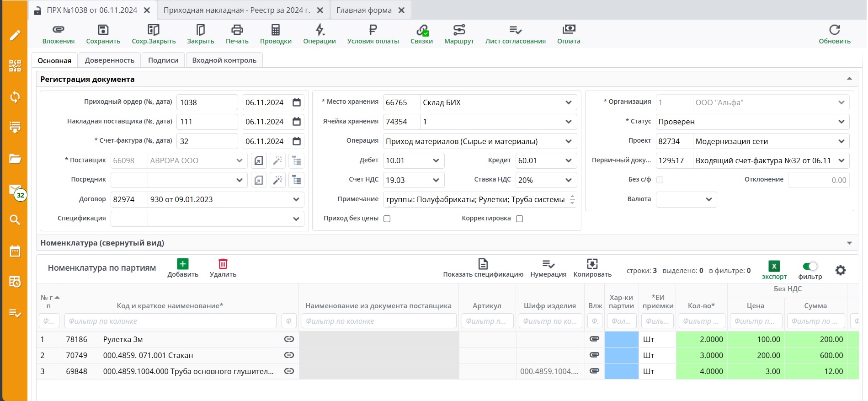Viewport: 868px width, 401px height.
Task: Expand the Номенклатура (свернутый вид) section
Action: pyautogui.click(x=849, y=243)
